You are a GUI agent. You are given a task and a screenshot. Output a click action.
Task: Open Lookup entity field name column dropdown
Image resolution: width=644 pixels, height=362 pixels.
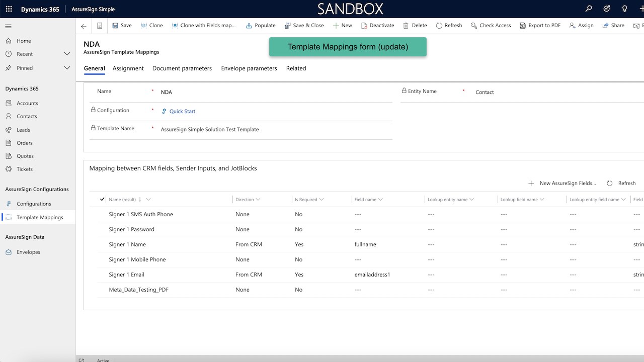[x=623, y=200]
